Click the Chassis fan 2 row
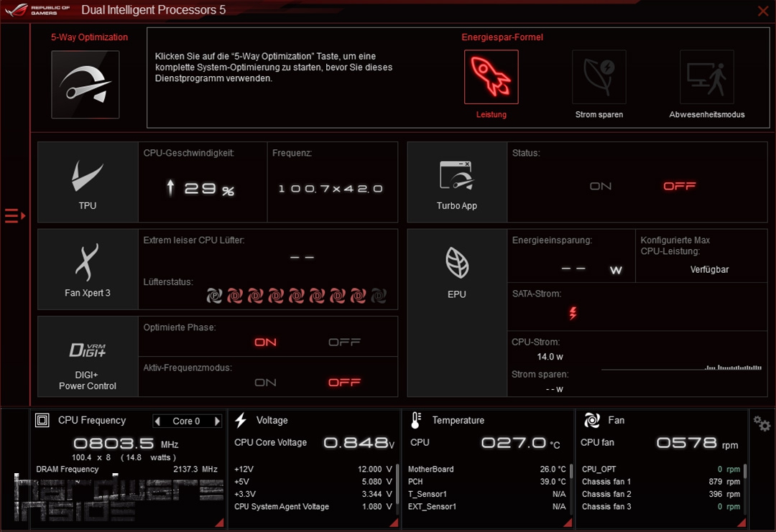Screen dimensions: 776x532 (x=661, y=494)
